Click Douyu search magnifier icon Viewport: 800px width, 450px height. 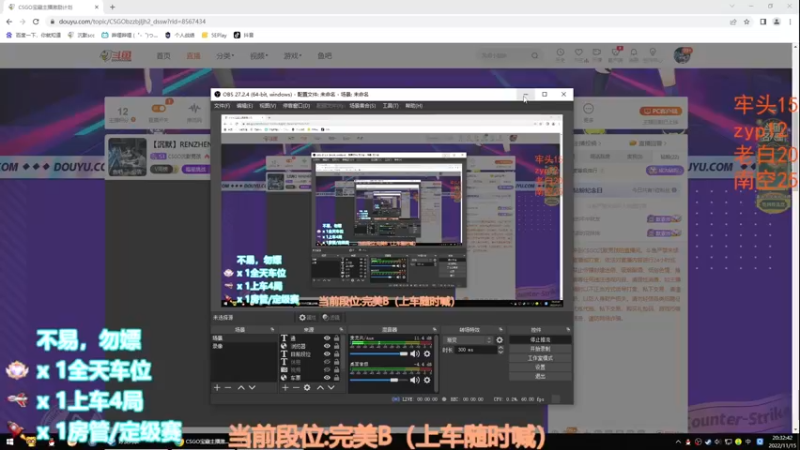535,56
